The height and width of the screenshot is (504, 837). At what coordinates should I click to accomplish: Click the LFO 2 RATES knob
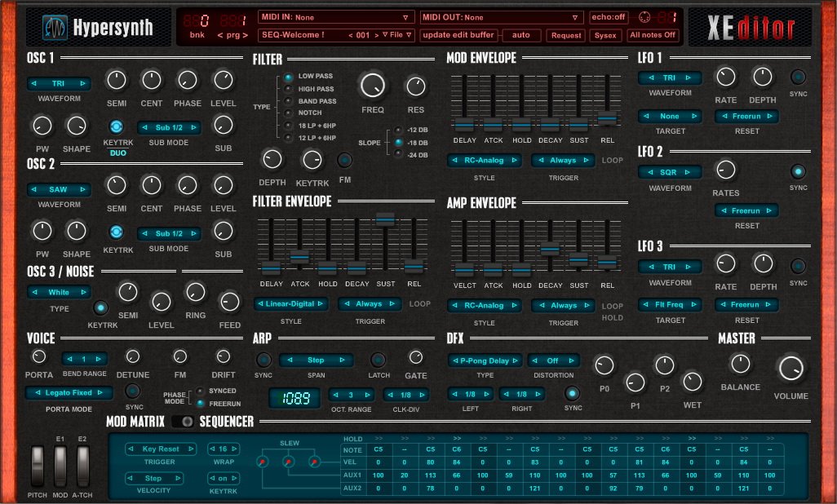point(725,170)
